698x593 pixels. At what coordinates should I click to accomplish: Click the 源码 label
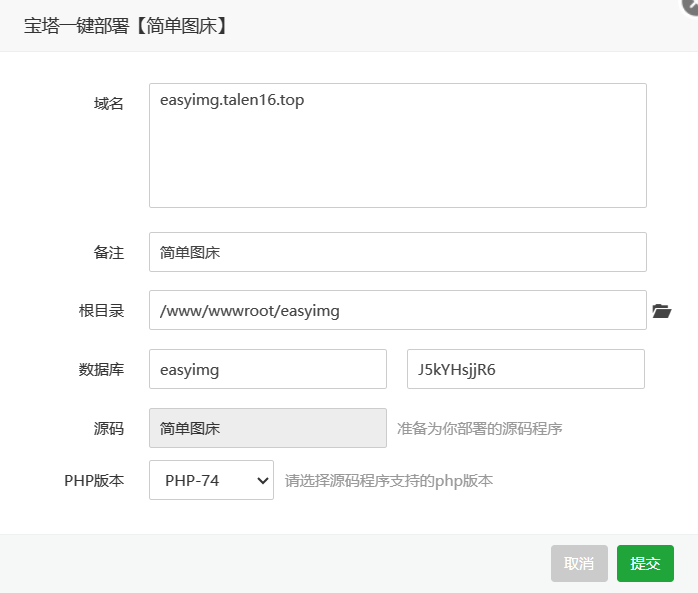109,428
